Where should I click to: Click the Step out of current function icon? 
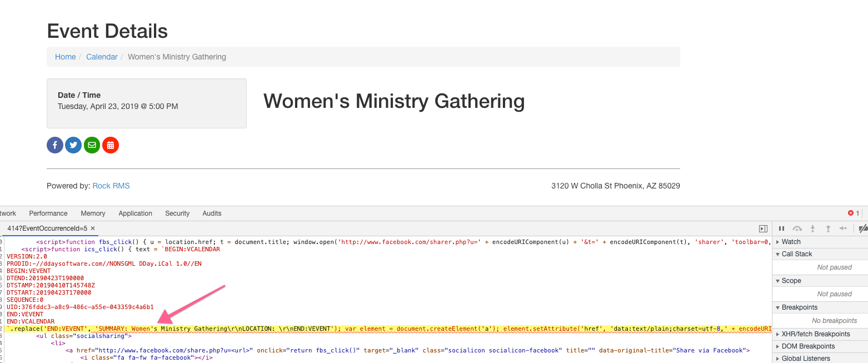827,228
